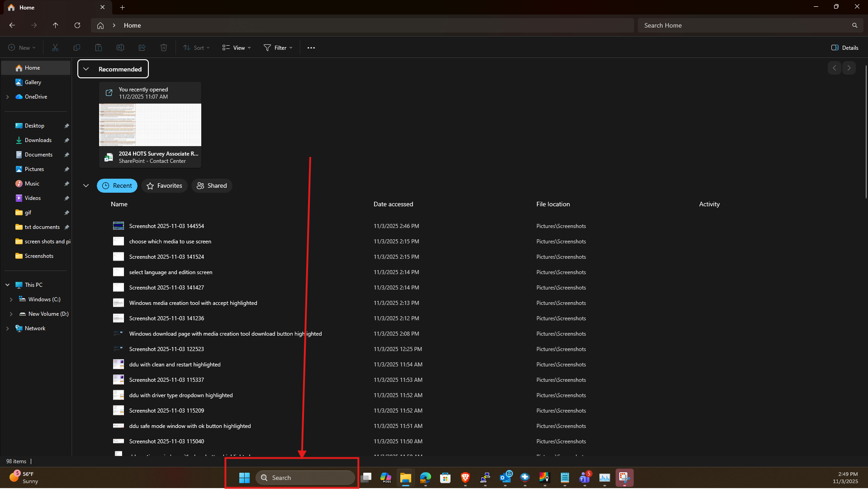
Task: Open the See more menu
Action: pyautogui.click(x=311, y=47)
